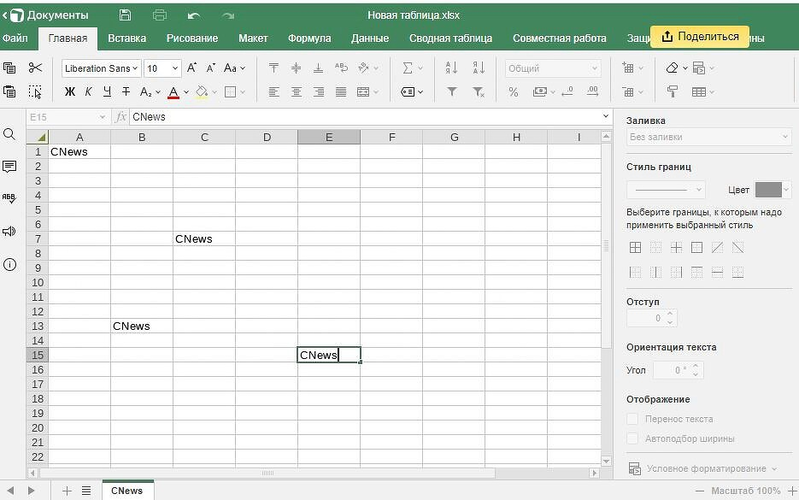Viewport: 799px width, 500px height.
Task: Click the Поделиться share button
Action: coord(700,37)
